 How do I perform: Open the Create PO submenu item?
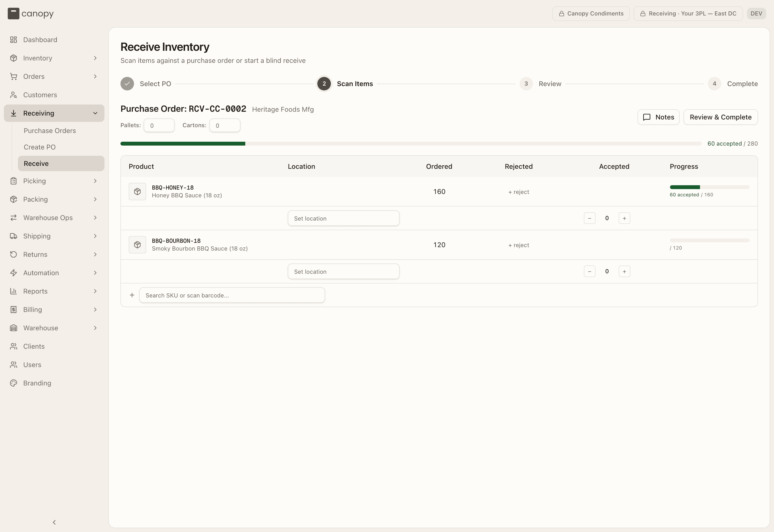[x=61, y=147]
